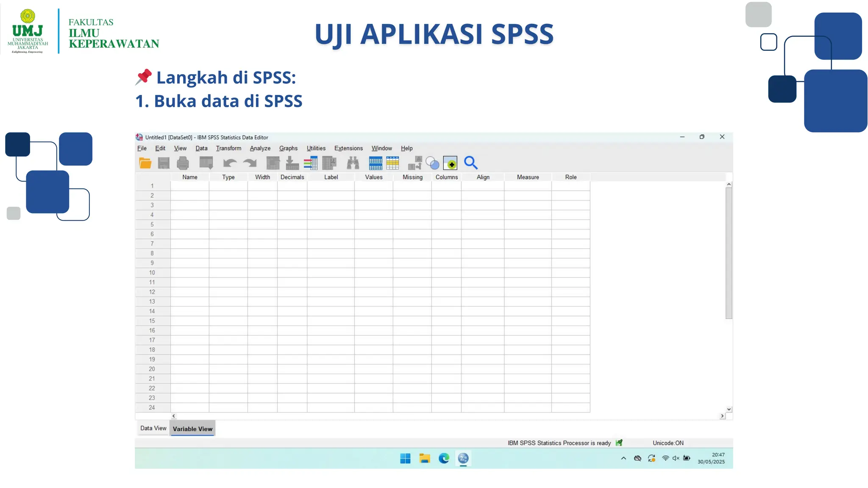Click the muted volume tray icon
This screenshot has height=488, width=868.
click(676, 458)
